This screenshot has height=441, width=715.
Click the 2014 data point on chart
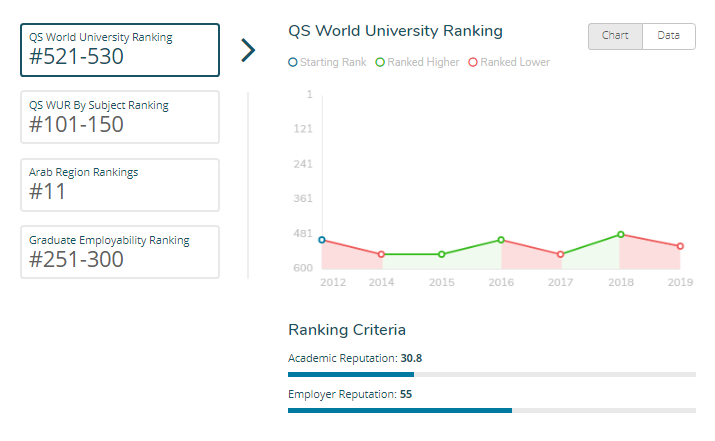tap(381, 254)
